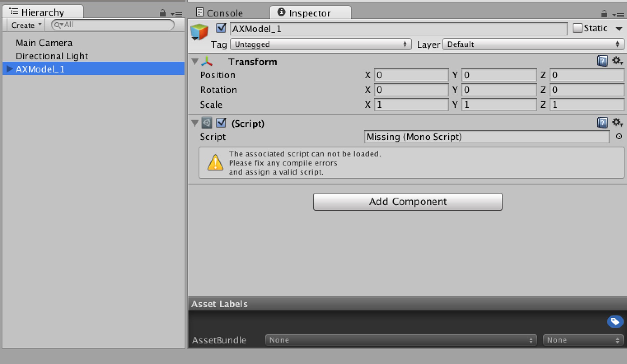Toggle the Hierarchy panel lock icon

coord(163,13)
